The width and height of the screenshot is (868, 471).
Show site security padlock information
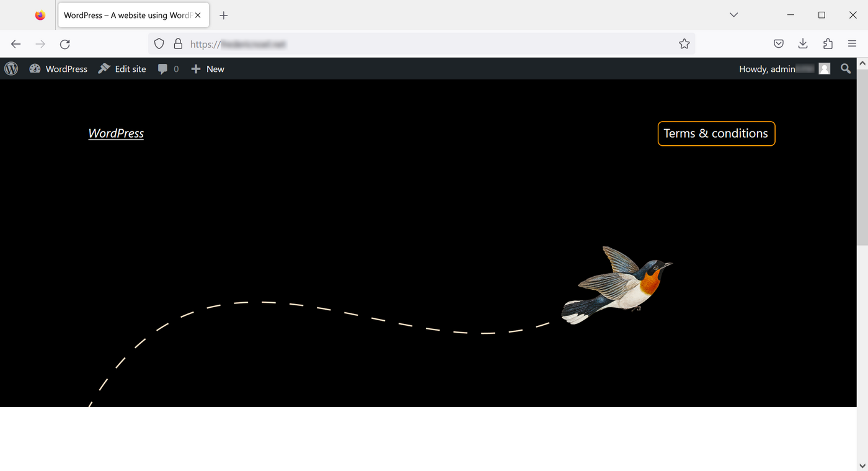pyautogui.click(x=178, y=44)
